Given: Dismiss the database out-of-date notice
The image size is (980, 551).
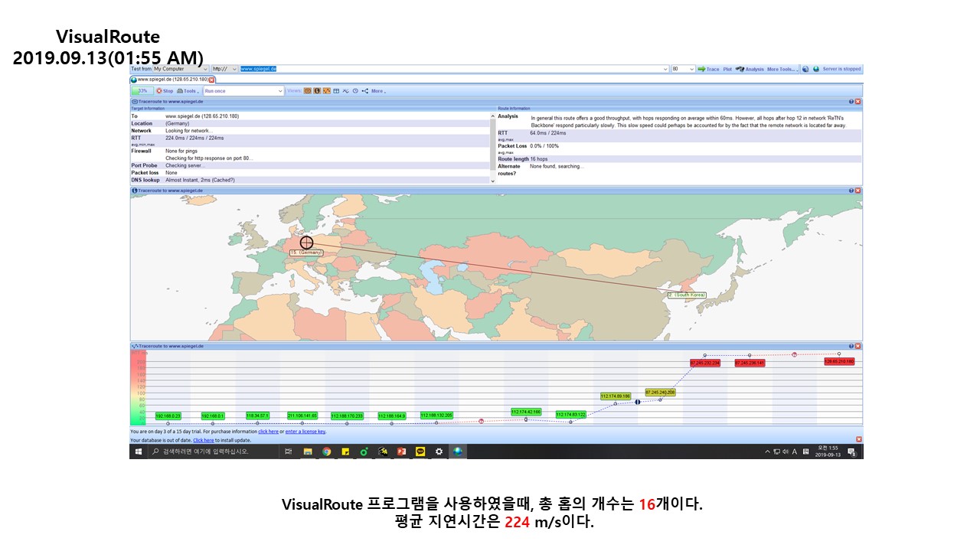Looking at the screenshot, I should (858, 439).
